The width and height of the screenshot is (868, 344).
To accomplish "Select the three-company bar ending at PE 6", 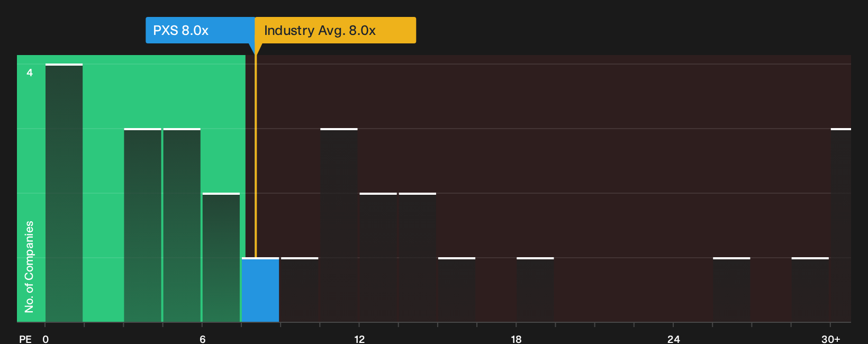I will (182, 225).
